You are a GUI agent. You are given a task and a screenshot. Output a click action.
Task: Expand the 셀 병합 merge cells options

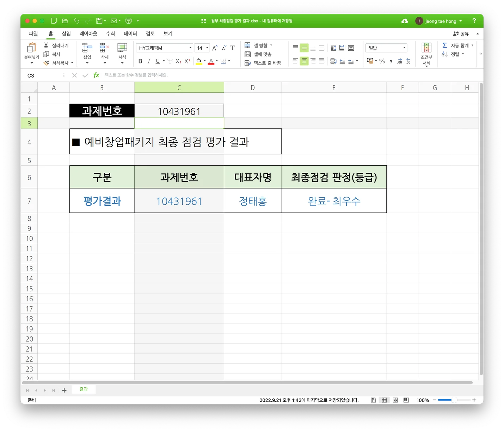[271, 45]
